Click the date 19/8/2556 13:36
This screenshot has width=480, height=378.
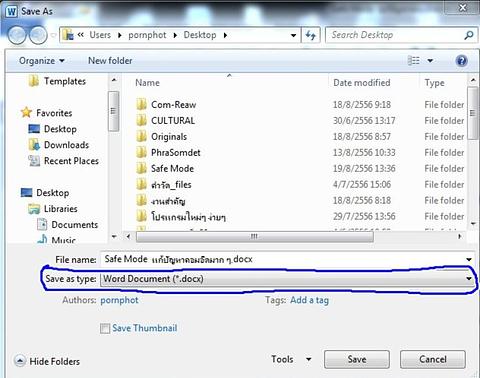pos(364,168)
